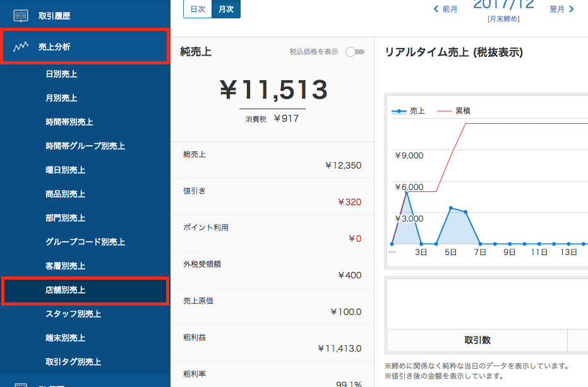588x387 pixels.
Task: Open 曜日別売上 report
Action: [x=65, y=170]
